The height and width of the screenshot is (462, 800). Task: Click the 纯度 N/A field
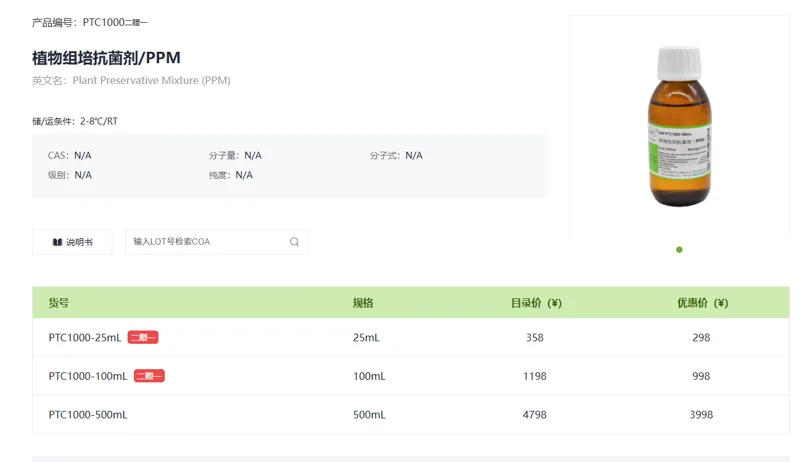(231, 175)
